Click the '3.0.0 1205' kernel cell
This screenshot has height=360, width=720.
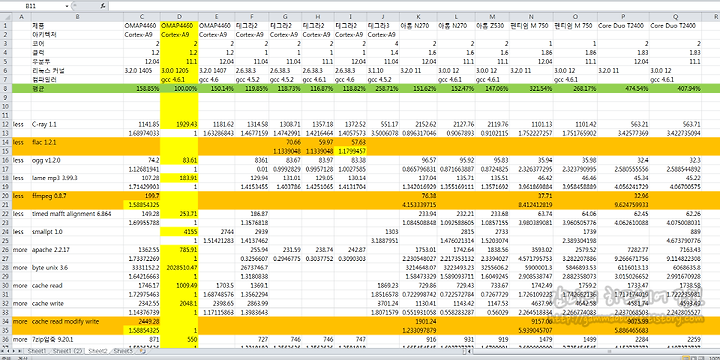click(179, 70)
